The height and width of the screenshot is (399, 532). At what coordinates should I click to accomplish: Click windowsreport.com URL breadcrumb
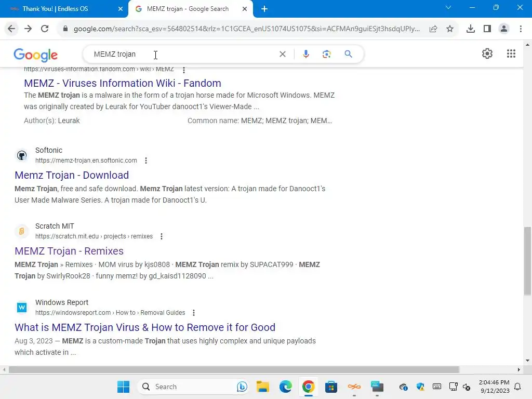coord(110,313)
